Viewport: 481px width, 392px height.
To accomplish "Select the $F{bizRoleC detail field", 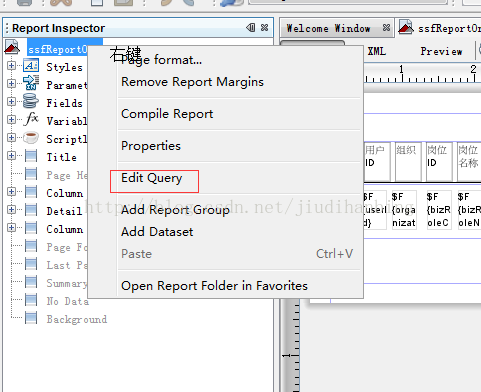I will point(439,210).
